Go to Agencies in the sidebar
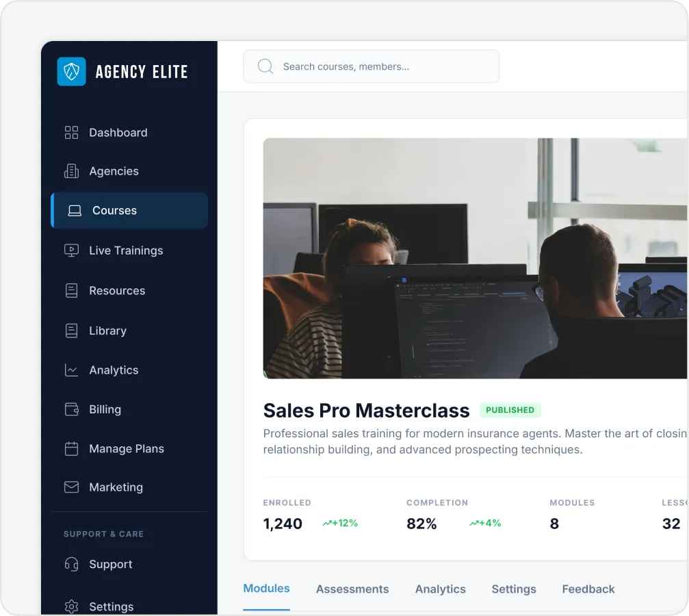This screenshot has width=689, height=616. (x=129, y=171)
